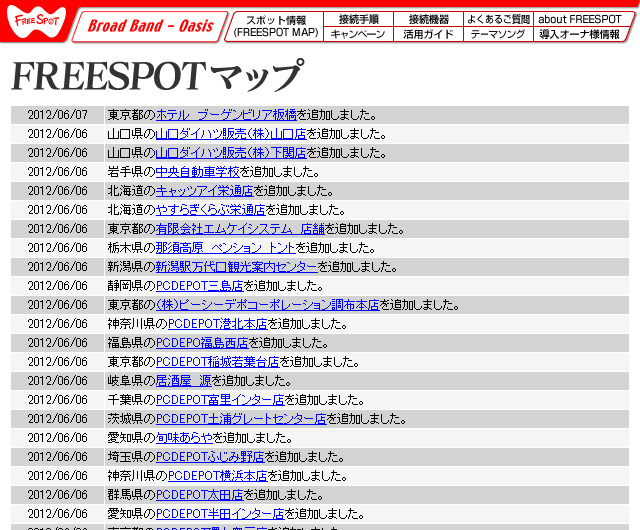The image size is (640, 530).
Task: Open やすらぎくらぶ栄通店 link
Action: 211,210
